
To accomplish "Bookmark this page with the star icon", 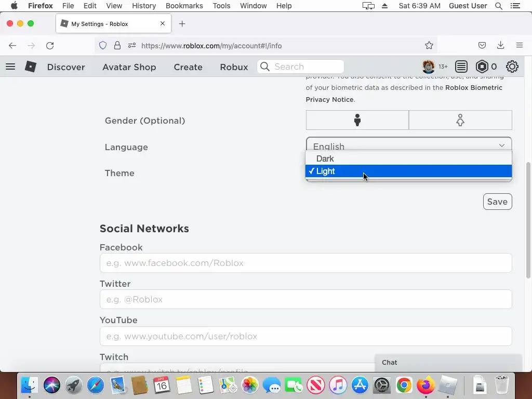I will click(x=429, y=46).
